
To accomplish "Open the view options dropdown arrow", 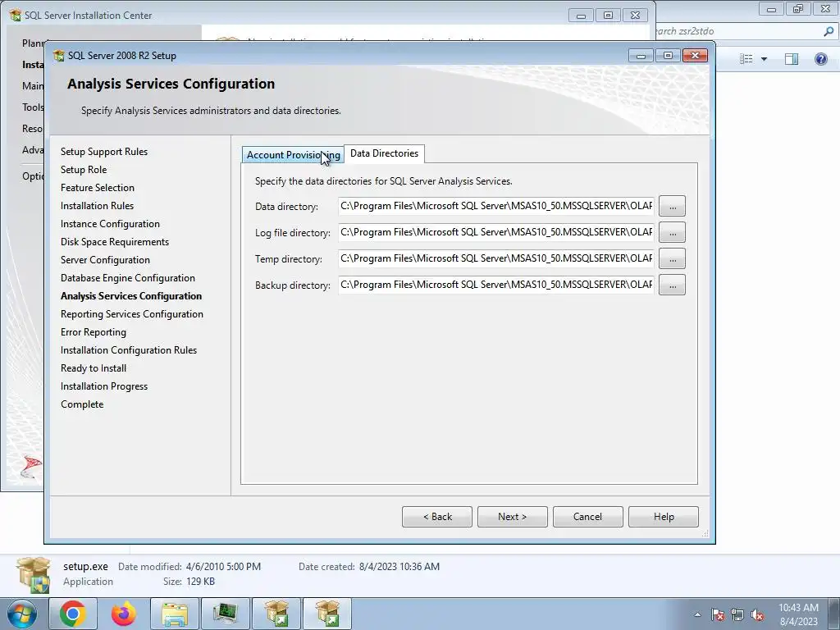I will 764,59.
